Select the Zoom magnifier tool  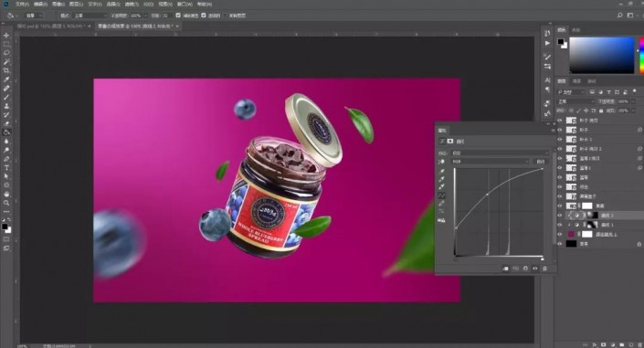pos(6,203)
